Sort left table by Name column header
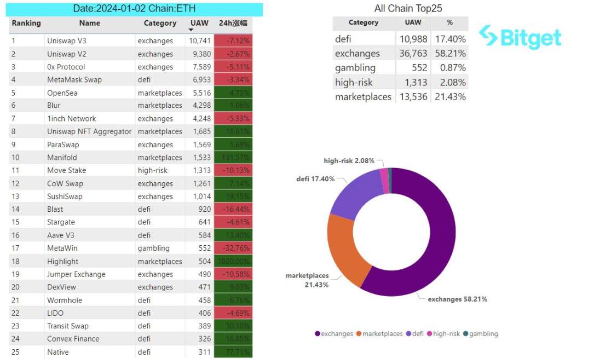The width and height of the screenshot is (594, 364). tap(89, 23)
